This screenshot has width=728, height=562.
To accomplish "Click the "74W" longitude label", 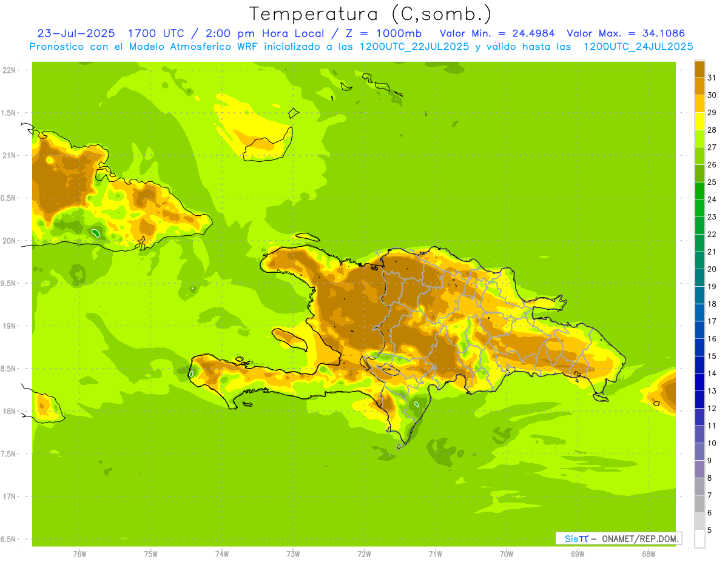I will click(221, 554).
